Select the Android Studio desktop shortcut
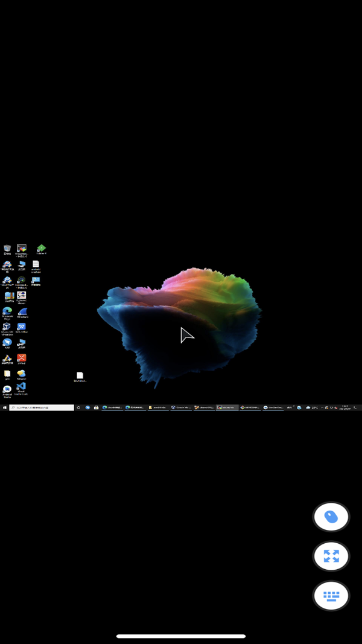This screenshot has height=644, width=362. coord(7,392)
